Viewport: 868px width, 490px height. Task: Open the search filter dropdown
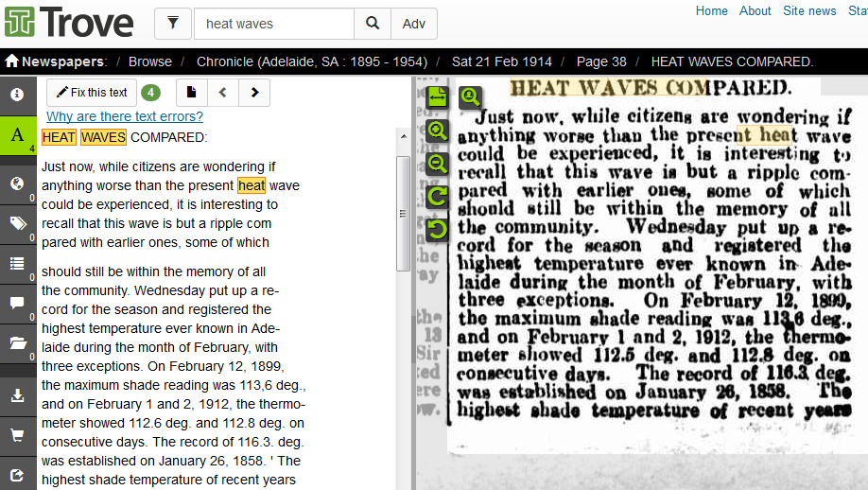click(x=172, y=24)
